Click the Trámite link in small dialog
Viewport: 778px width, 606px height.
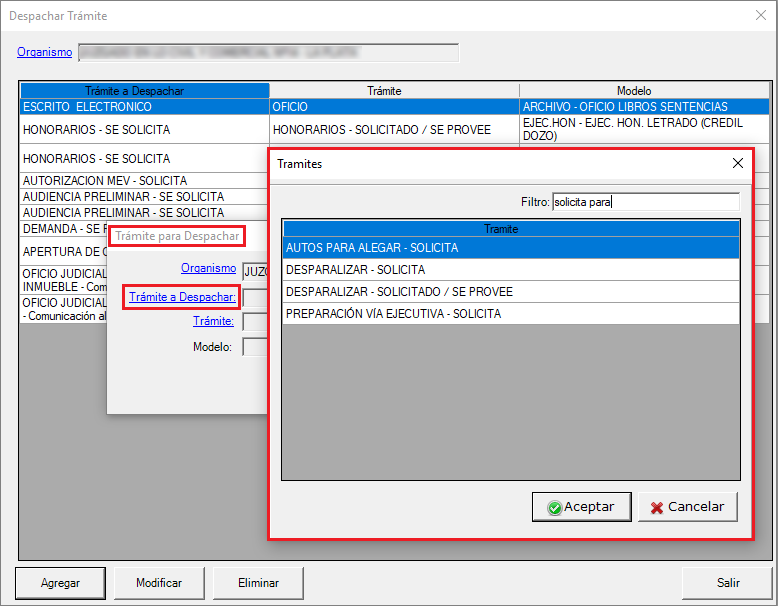click(213, 321)
